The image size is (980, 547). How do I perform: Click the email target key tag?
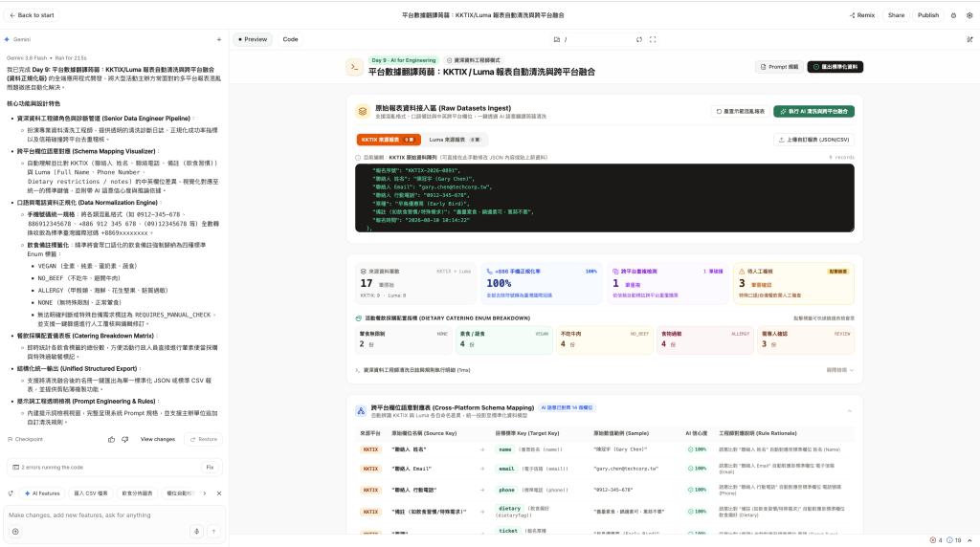coord(506,469)
